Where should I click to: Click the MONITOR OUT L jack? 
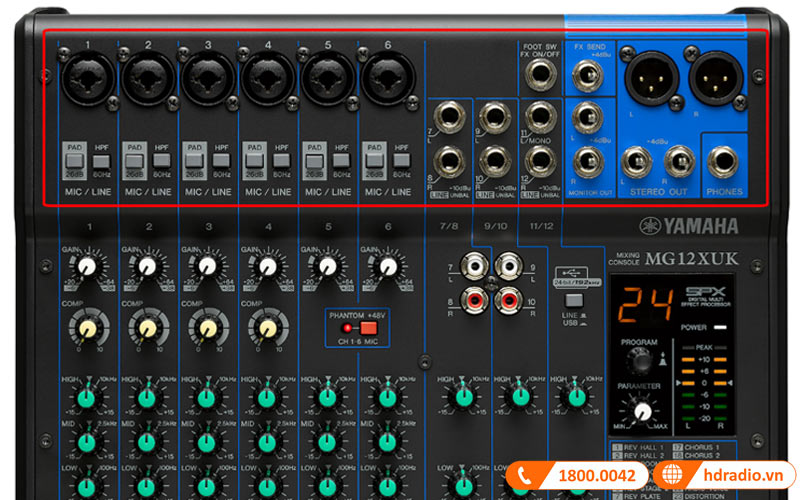click(x=588, y=117)
